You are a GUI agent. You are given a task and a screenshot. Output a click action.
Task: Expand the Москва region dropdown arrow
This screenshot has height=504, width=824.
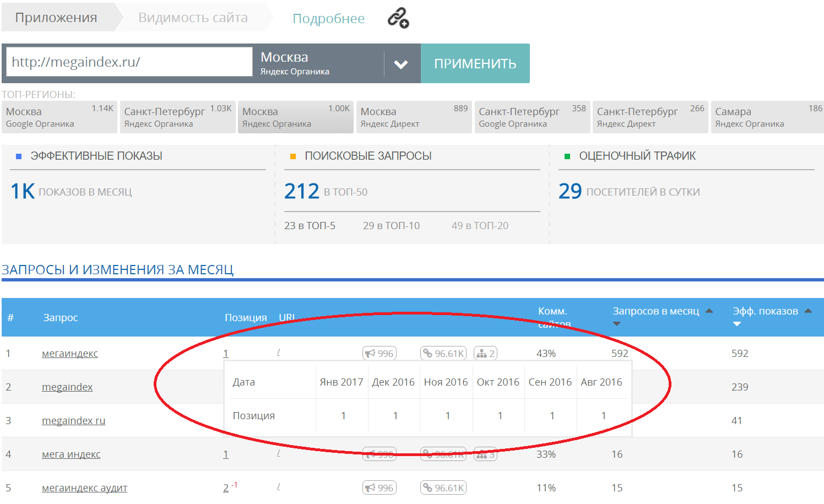[x=401, y=64]
